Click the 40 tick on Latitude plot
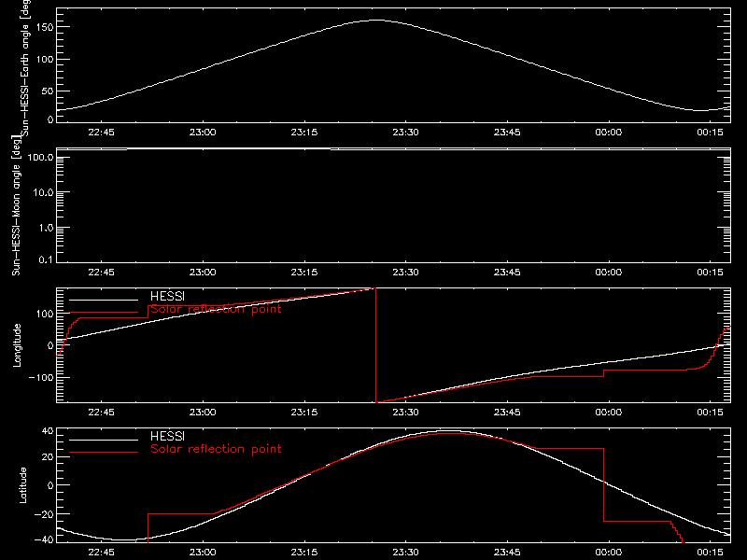The image size is (747, 560). [x=48, y=431]
